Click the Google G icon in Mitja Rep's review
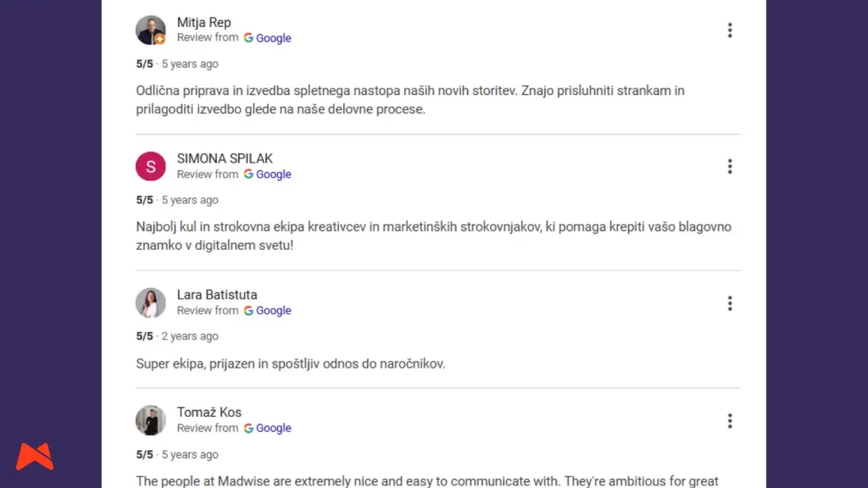Screen dimensions: 868x488 pyautogui.click(x=248, y=38)
